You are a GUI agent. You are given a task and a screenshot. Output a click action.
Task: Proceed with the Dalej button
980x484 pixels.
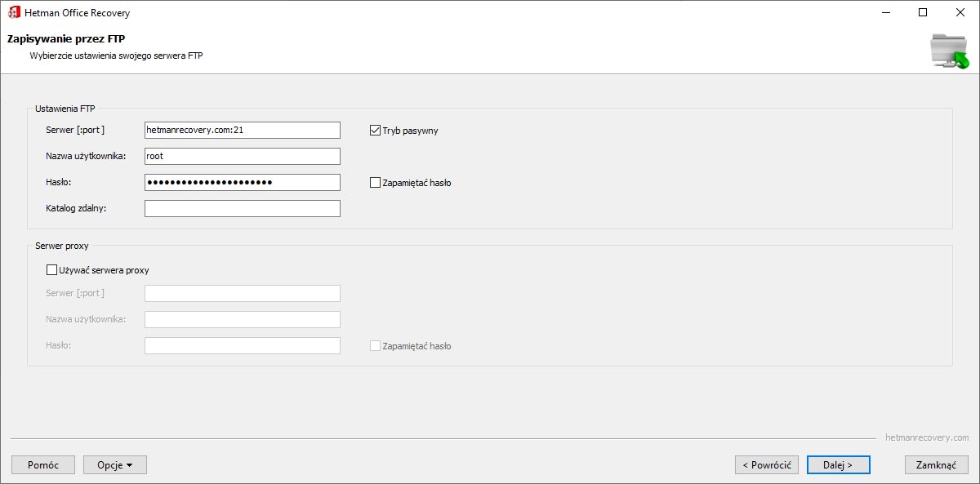click(x=839, y=464)
